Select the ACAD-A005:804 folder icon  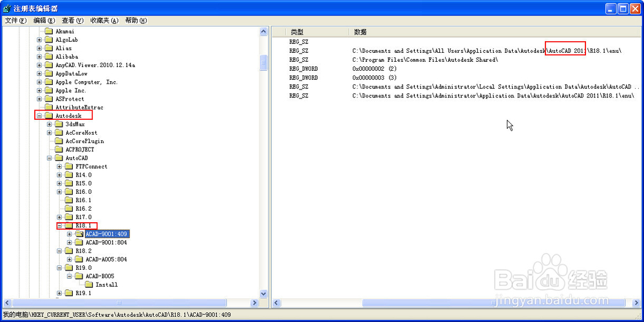tap(79, 259)
